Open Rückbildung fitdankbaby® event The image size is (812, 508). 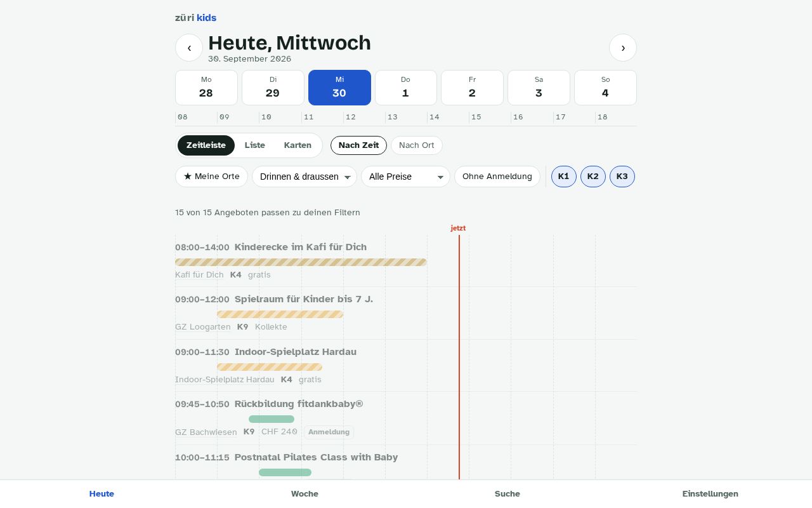(x=299, y=404)
